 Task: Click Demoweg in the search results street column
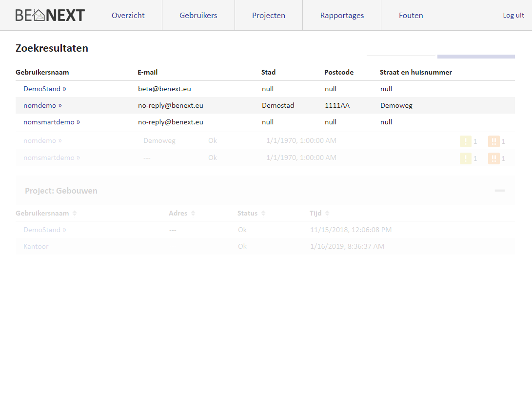[x=396, y=105]
